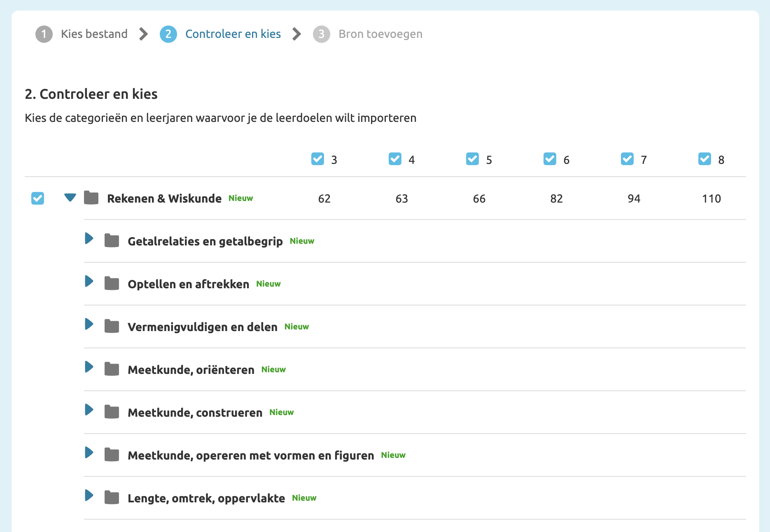Uncheck leerjaar 6 column checkbox
Image resolution: width=770 pixels, height=532 pixels.
[550, 159]
